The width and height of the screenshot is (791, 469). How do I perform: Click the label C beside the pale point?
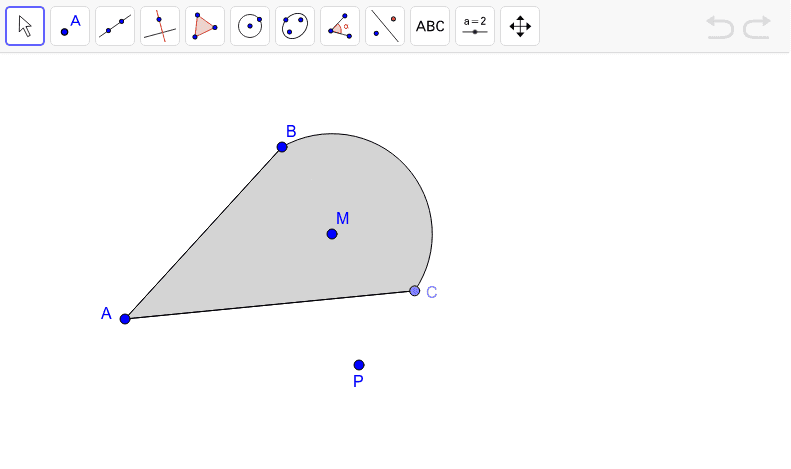click(432, 292)
